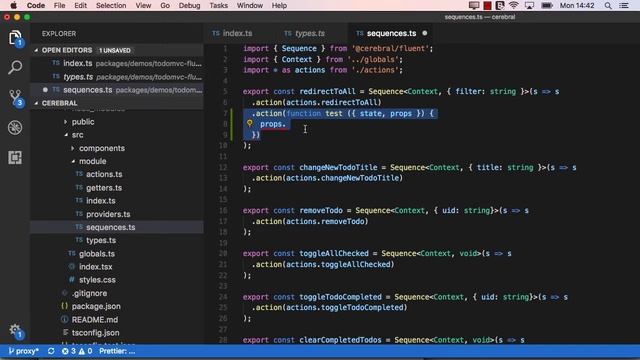Open Notification Center in macOS menu bar
The height and width of the screenshot is (360, 640).
pyautogui.click(x=624, y=6)
